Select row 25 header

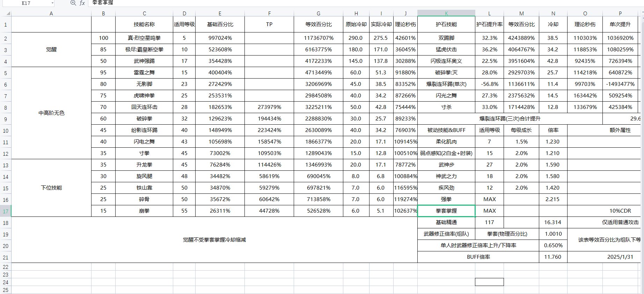click(x=6, y=290)
